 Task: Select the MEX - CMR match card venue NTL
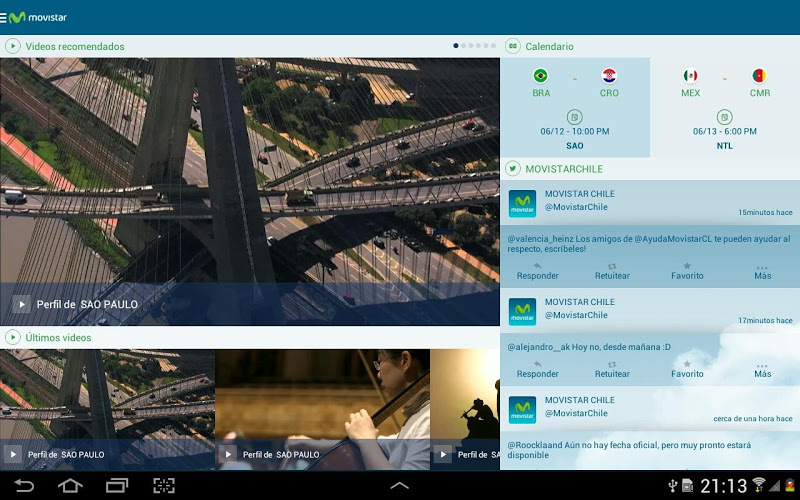[x=724, y=146]
